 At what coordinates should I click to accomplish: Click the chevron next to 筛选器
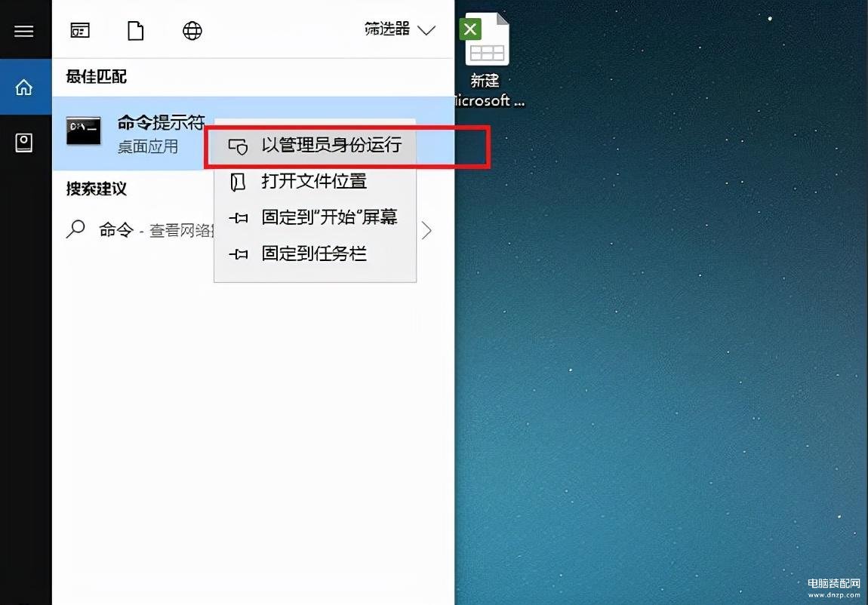pos(426,30)
